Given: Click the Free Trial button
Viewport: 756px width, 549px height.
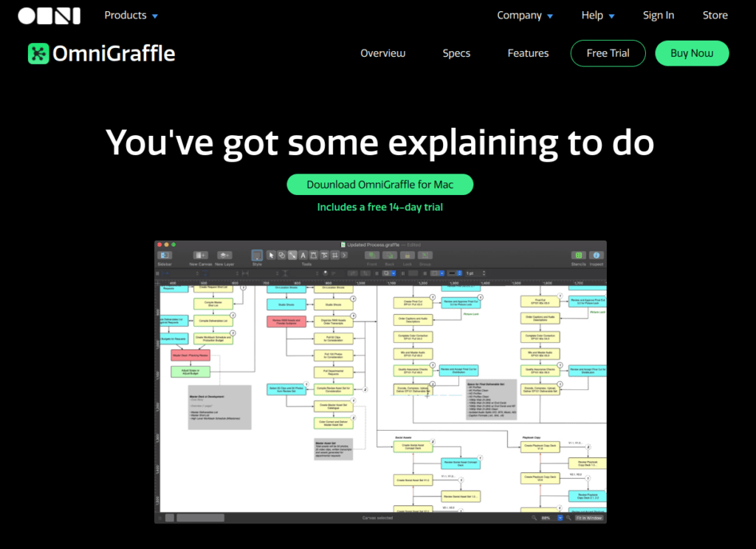Looking at the screenshot, I should (x=608, y=53).
